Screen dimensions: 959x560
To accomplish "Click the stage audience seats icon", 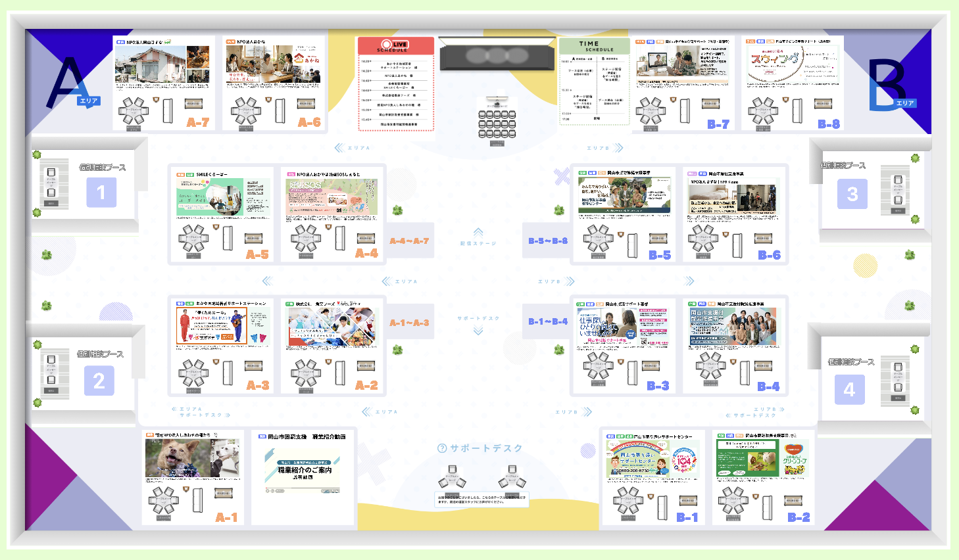I will 497,124.
